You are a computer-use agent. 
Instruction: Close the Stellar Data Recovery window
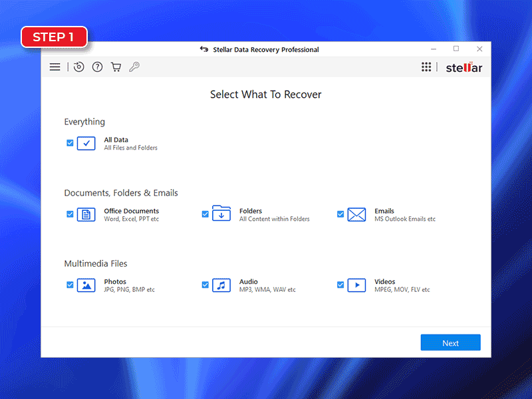click(x=479, y=49)
